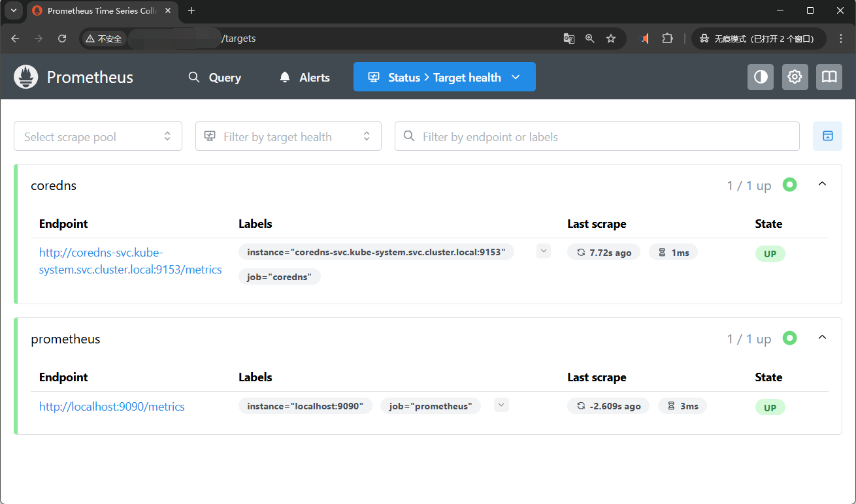Open the settings gear in Prometheus header

click(x=795, y=77)
